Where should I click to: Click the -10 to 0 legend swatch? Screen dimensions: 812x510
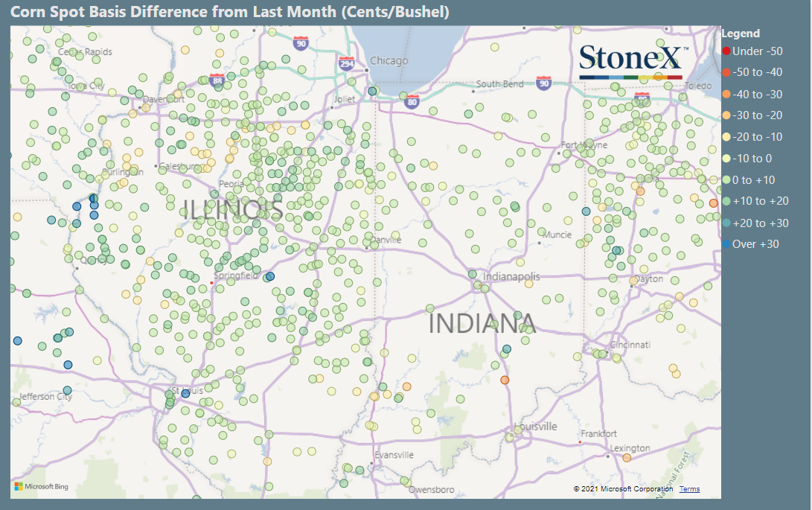(x=726, y=158)
